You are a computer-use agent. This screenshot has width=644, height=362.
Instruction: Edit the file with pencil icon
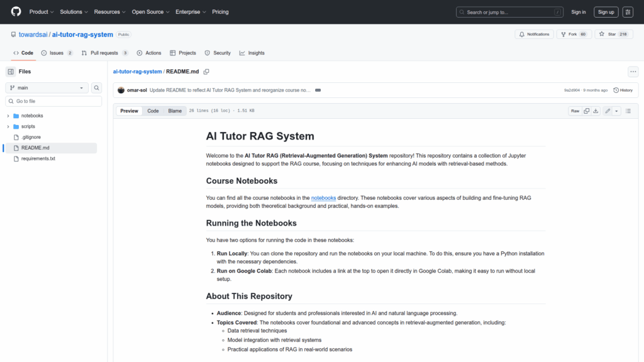pos(608,111)
